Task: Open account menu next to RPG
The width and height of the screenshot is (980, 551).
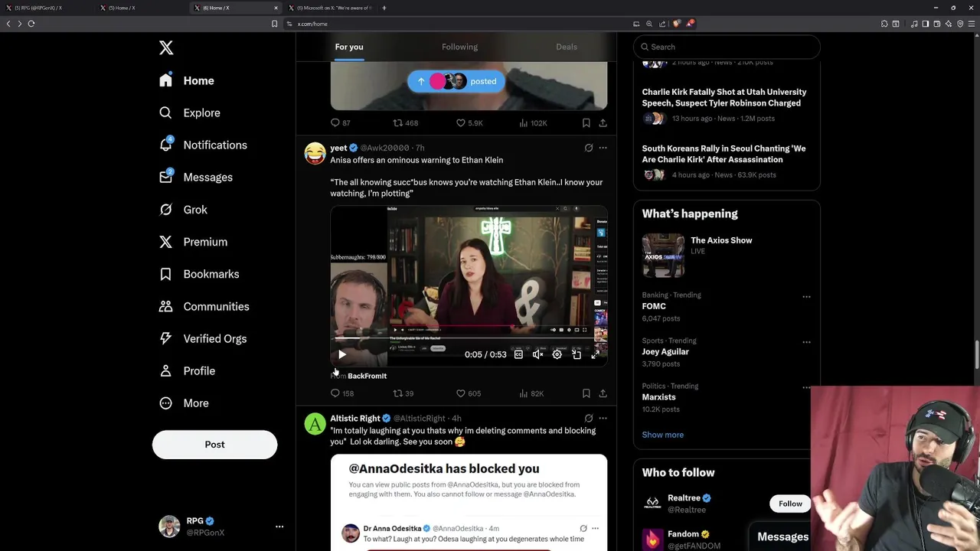Action: click(x=279, y=527)
